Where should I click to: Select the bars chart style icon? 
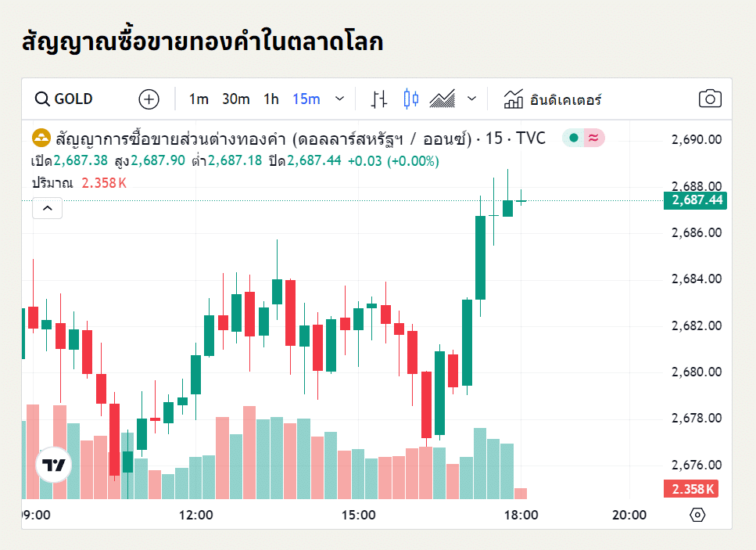pyautogui.click(x=378, y=99)
